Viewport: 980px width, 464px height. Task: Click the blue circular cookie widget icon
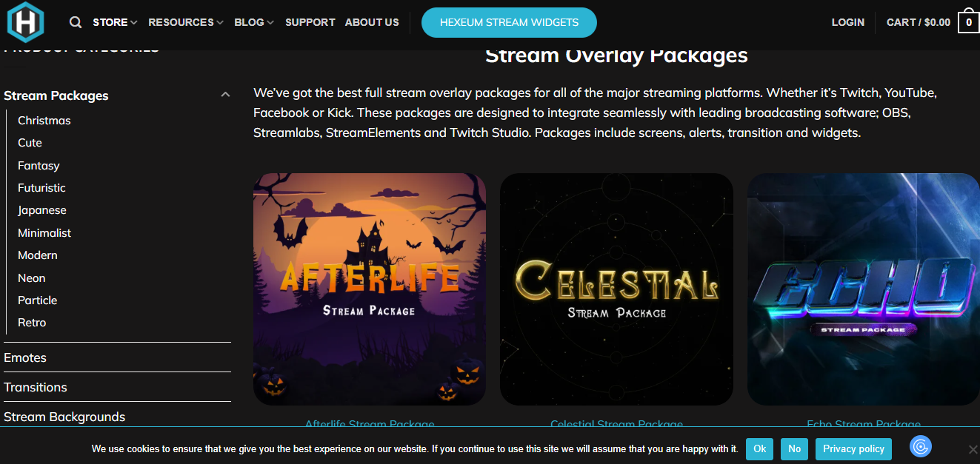tap(921, 446)
